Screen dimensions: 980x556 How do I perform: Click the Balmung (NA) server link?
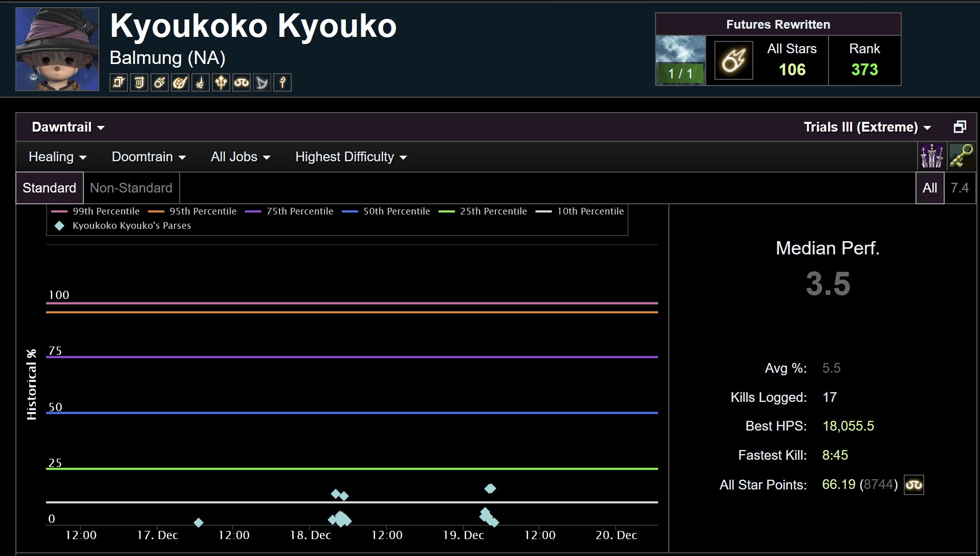[x=167, y=58]
